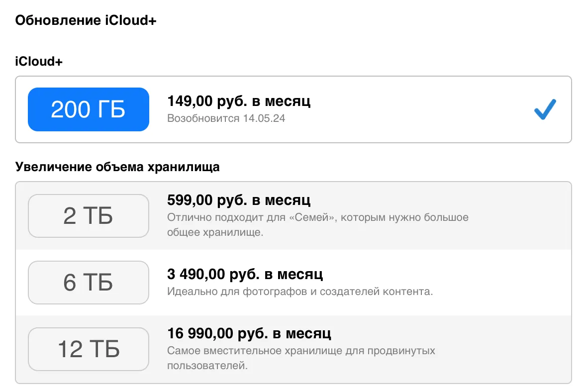Screen dimensions: 588x391
Task: Click the 149,00 руб. в месяц price
Action: pos(239,101)
